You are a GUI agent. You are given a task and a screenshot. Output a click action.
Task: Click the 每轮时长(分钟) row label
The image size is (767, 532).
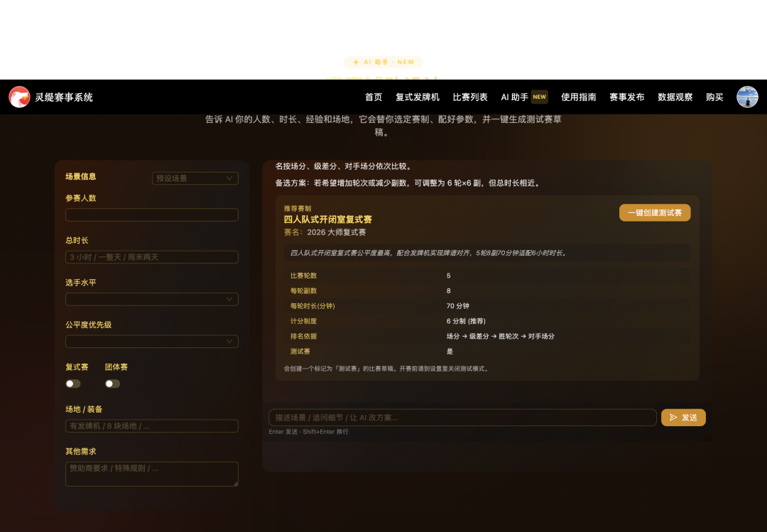click(x=312, y=306)
